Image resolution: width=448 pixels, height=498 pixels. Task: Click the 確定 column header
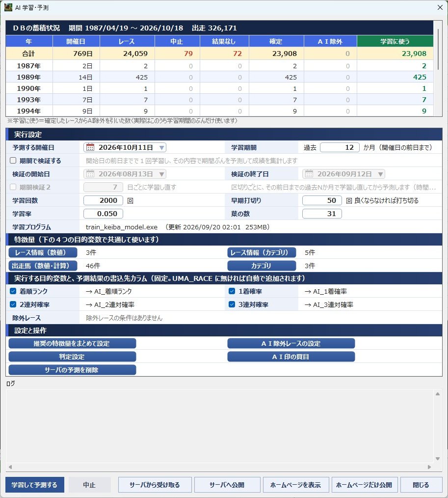tap(276, 41)
